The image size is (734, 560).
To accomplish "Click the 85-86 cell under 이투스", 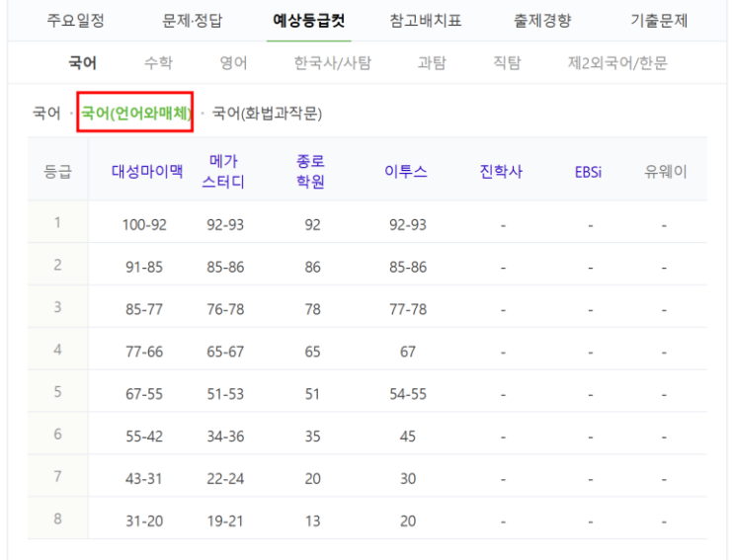I will point(408,267).
